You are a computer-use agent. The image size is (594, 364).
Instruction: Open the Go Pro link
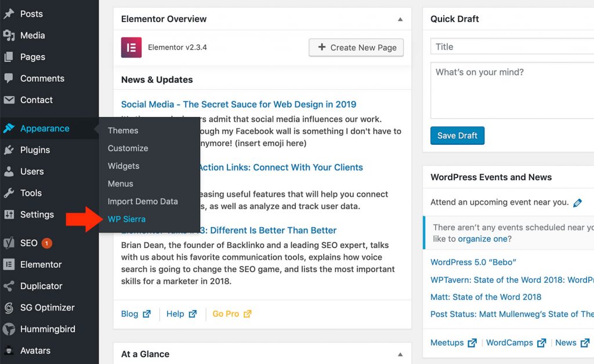click(226, 314)
